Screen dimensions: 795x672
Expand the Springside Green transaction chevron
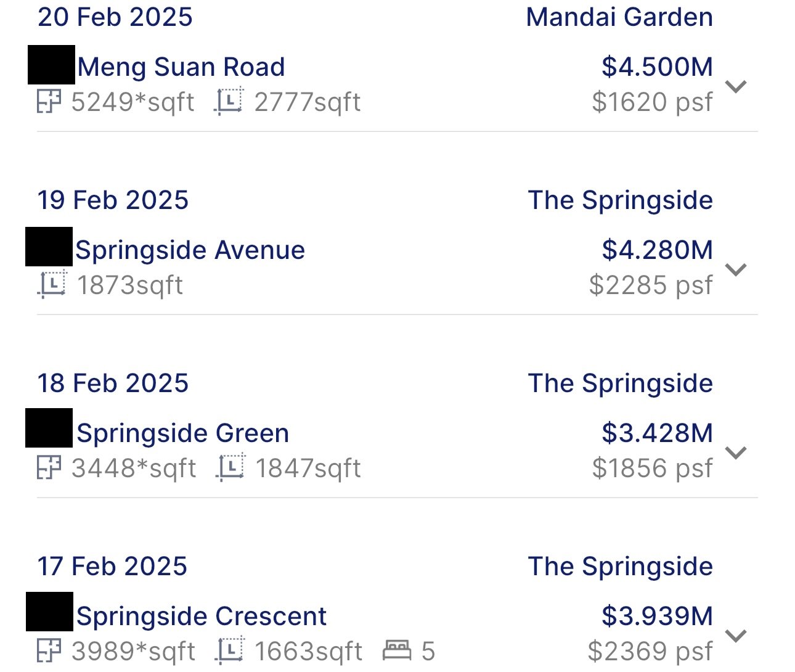736,452
